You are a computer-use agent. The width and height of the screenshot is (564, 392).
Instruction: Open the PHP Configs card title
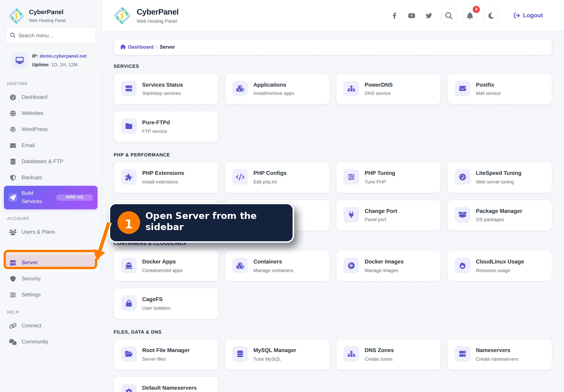click(x=270, y=173)
